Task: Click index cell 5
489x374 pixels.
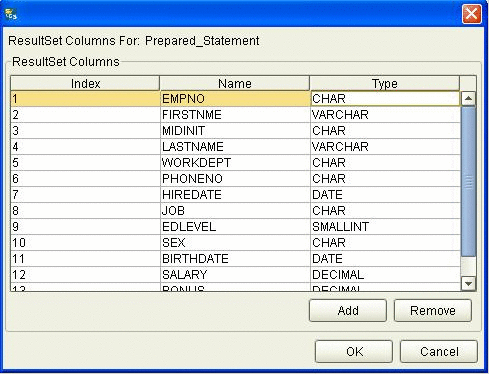Action: [x=85, y=163]
